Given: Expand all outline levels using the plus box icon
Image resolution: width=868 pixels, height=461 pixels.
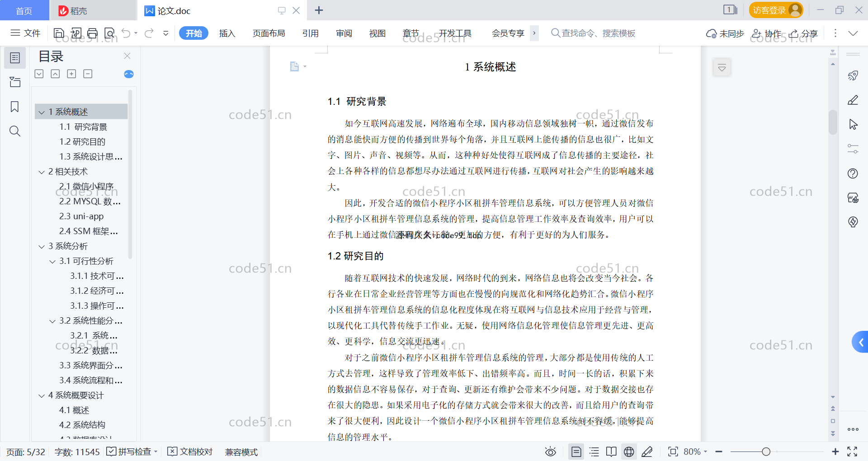Looking at the screenshot, I should coord(71,74).
